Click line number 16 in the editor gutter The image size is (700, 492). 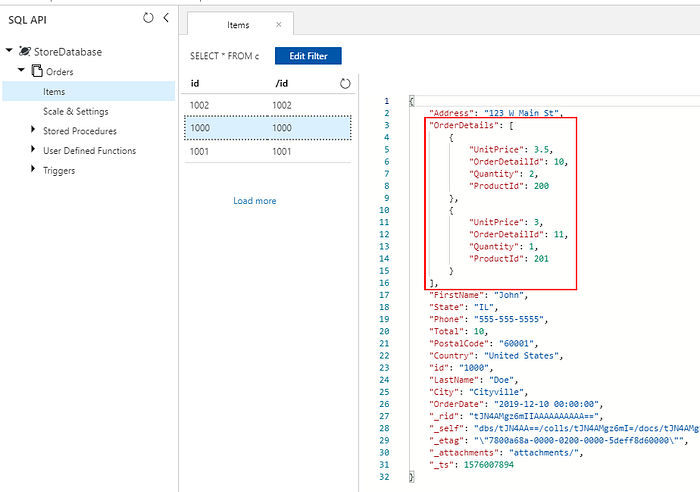click(384, 283)
